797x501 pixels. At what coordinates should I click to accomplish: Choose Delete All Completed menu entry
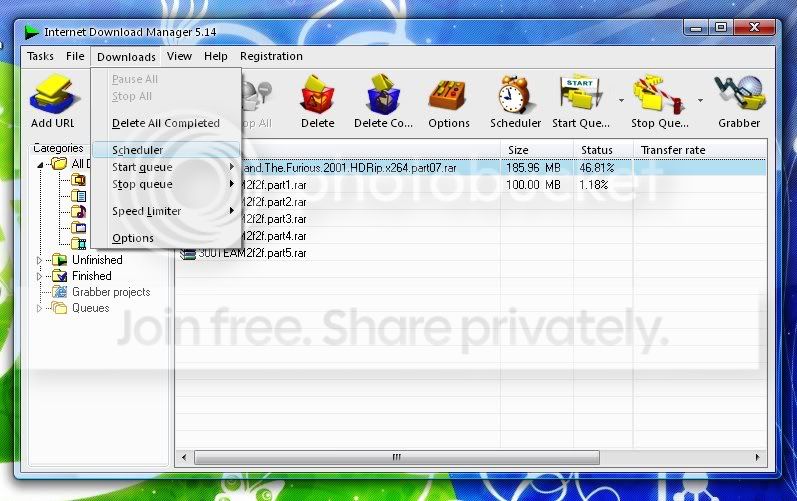point(166,123)
